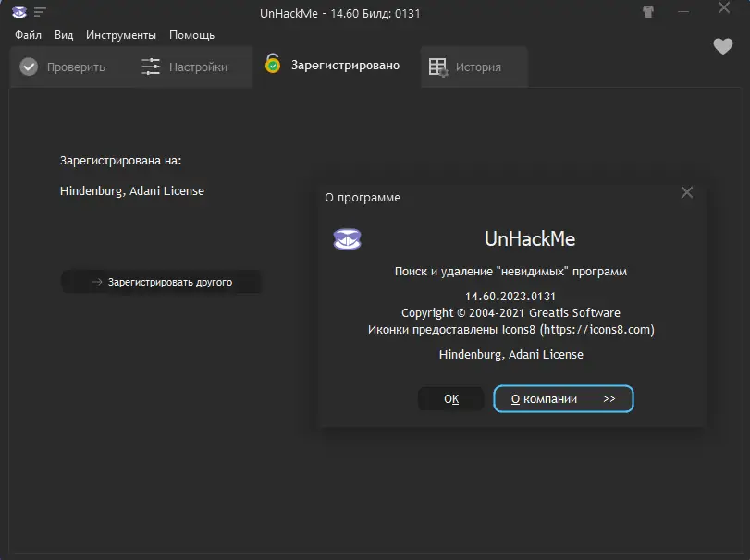The image size is (750, 560).
Task: Click the green padlock icon on Зарегистрировано
Action: tap(271, 65)
